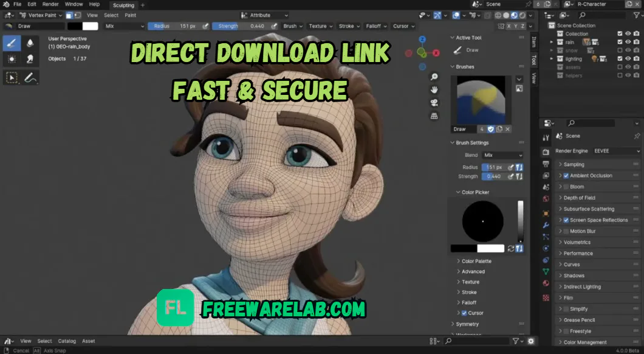Swap colors with the arrows under color wheel
644x354 pixels.
click(x=511, y=248)
